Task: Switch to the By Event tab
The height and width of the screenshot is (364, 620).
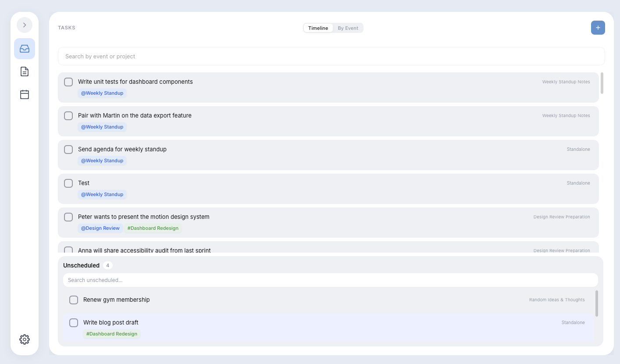Action: pyautogui.click(x=348, y=28)
